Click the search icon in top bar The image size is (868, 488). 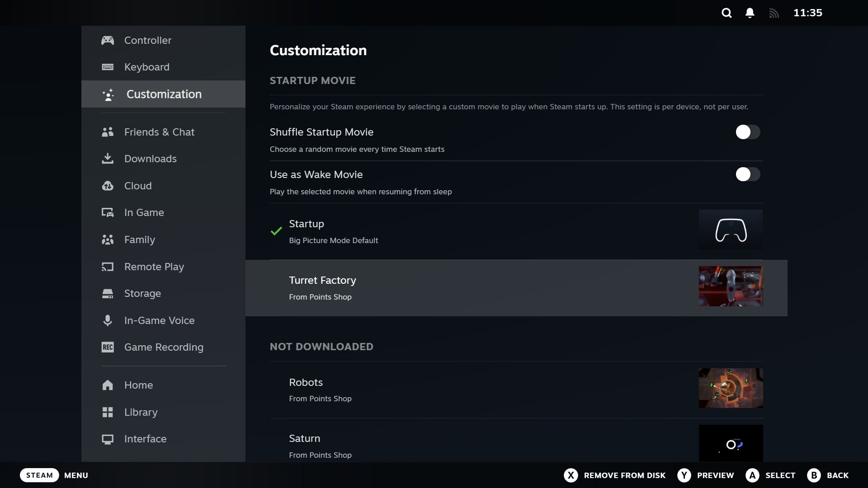726,13
